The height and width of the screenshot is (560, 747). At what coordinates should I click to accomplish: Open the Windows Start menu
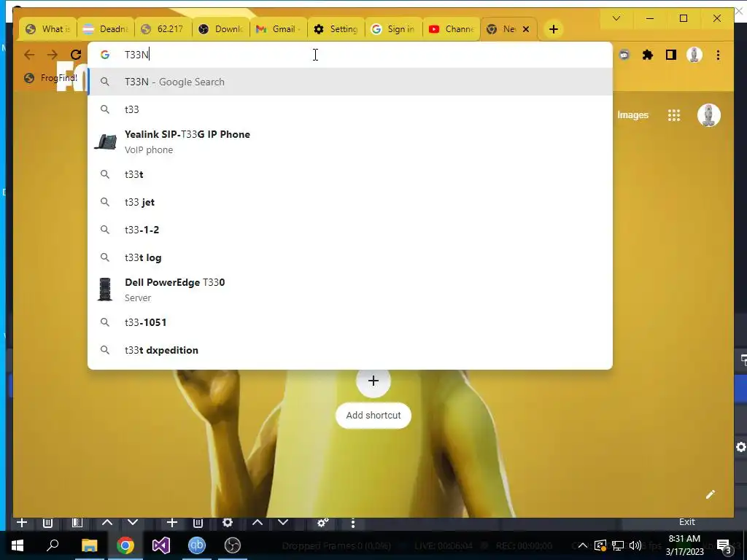pos(18,545)
